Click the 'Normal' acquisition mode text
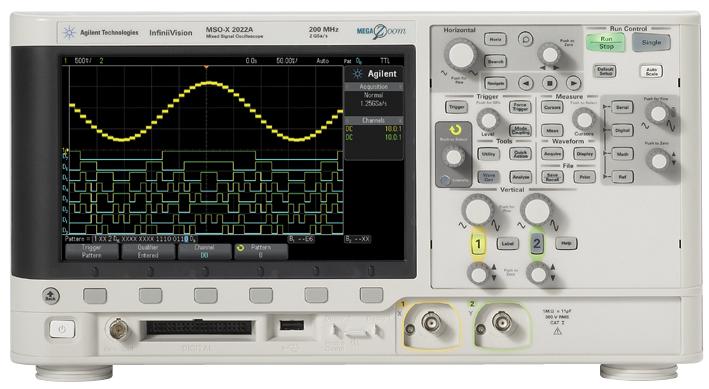Viewport: 709px width, 389px height. tap(373, 95)
